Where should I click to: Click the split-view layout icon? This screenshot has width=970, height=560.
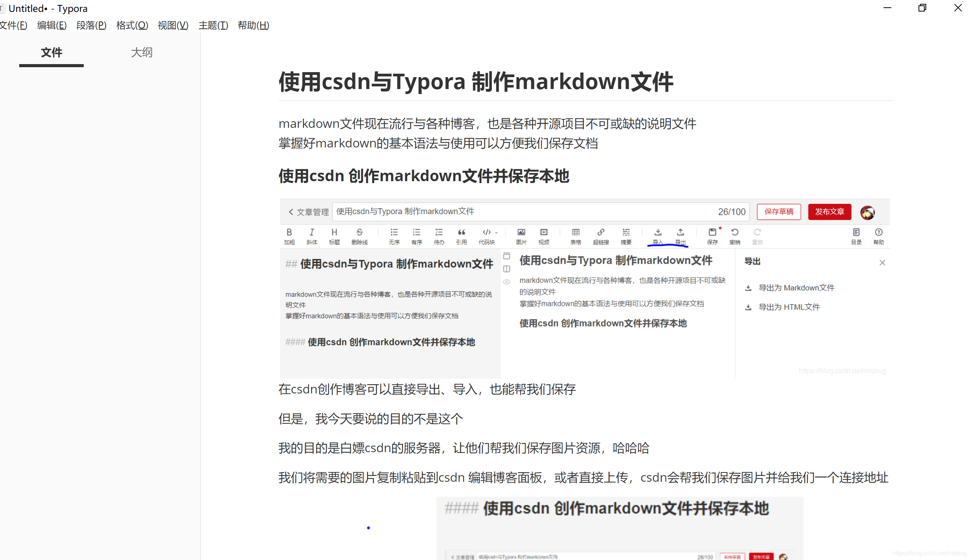point(507,269)
